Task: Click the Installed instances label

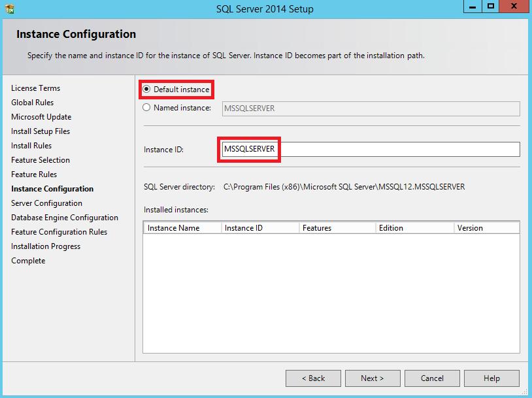Action: pyautogui.click(x=176, y=210)
